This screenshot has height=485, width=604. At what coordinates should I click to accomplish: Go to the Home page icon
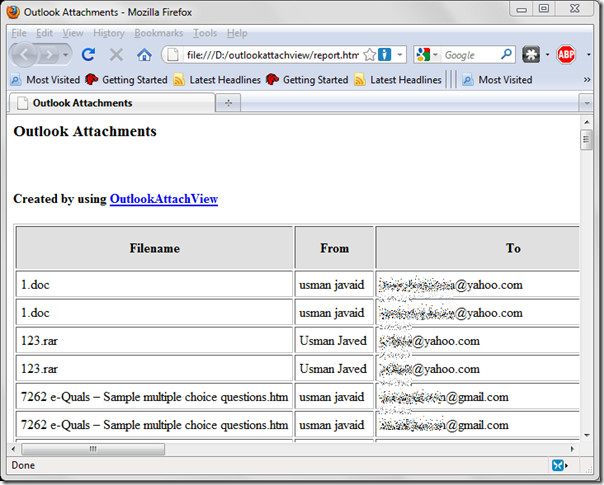click(x=144, y=55)
